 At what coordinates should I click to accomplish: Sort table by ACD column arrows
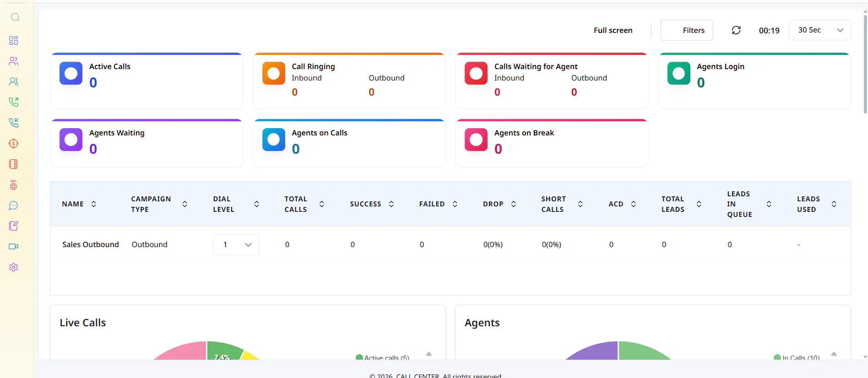pyautogui.click(x=634, y=204)
